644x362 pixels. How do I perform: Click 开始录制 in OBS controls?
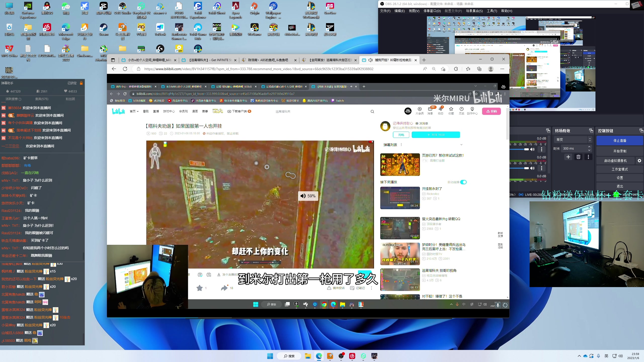pos(620,151)
